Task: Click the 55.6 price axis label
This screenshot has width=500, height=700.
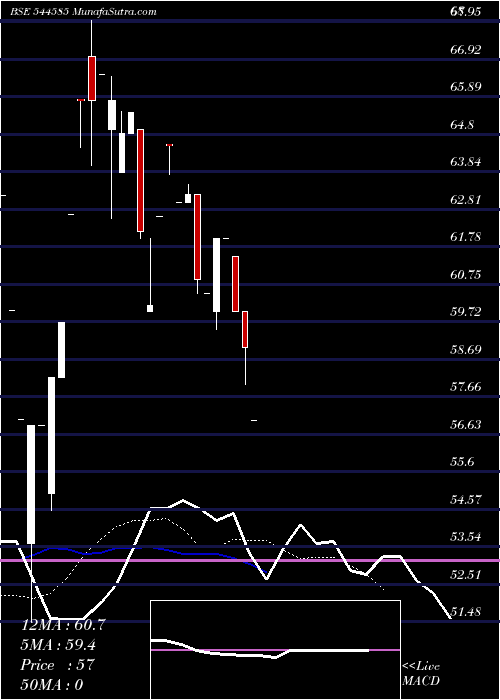Action: (462, 462)
